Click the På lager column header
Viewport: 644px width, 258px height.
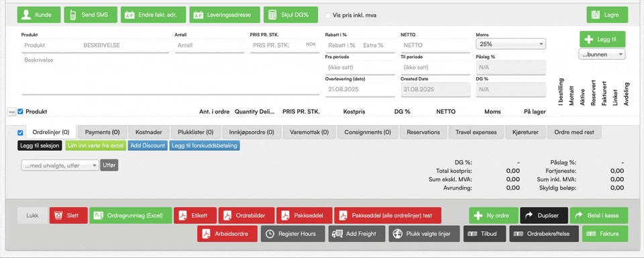[x=535, y=111]
